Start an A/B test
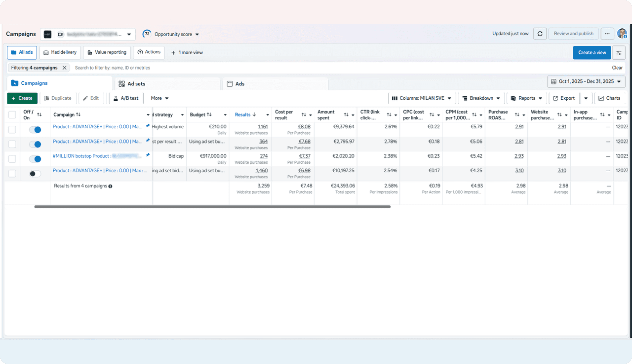This screenshot has width=632, height=364. (x=126, y=98)
